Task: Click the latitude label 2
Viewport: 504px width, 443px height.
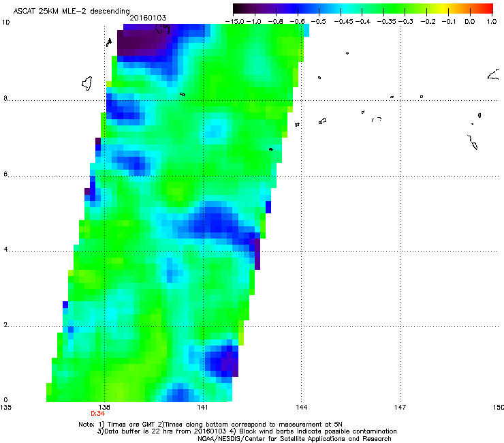Action: 5,325
